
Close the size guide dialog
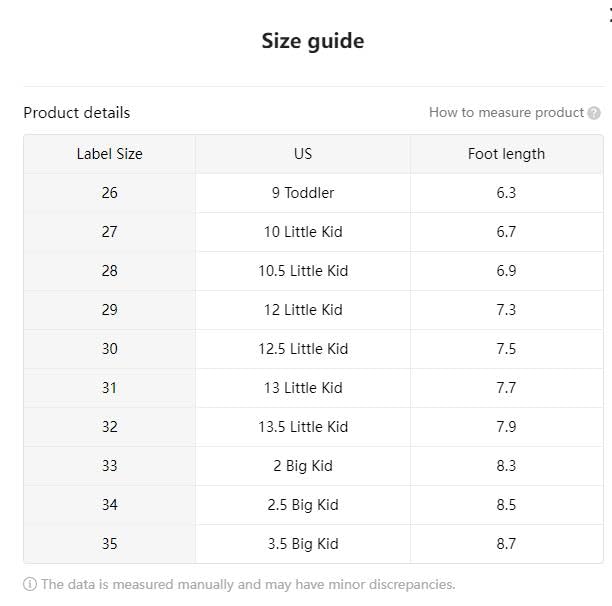[609, 14]
